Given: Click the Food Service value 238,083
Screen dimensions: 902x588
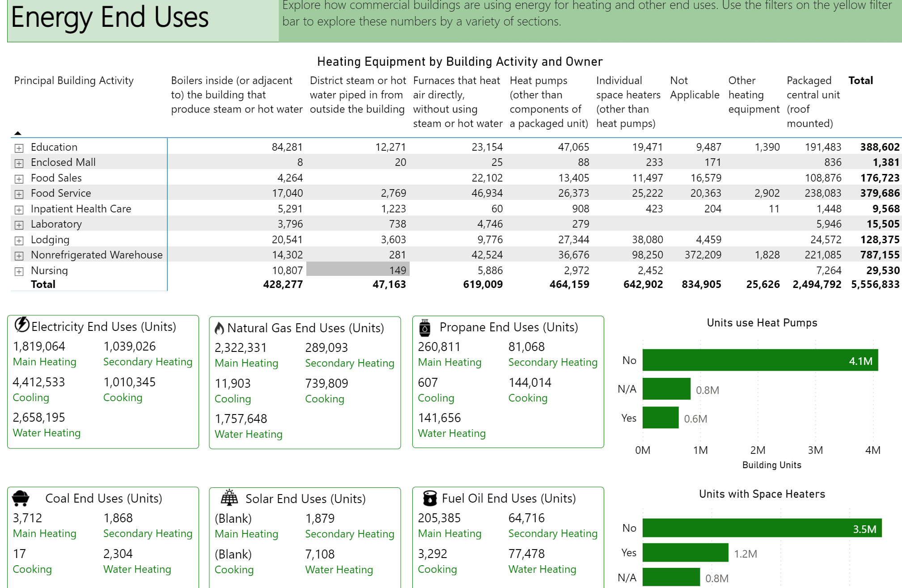Looking at the screenshot, I should [823, 193].
